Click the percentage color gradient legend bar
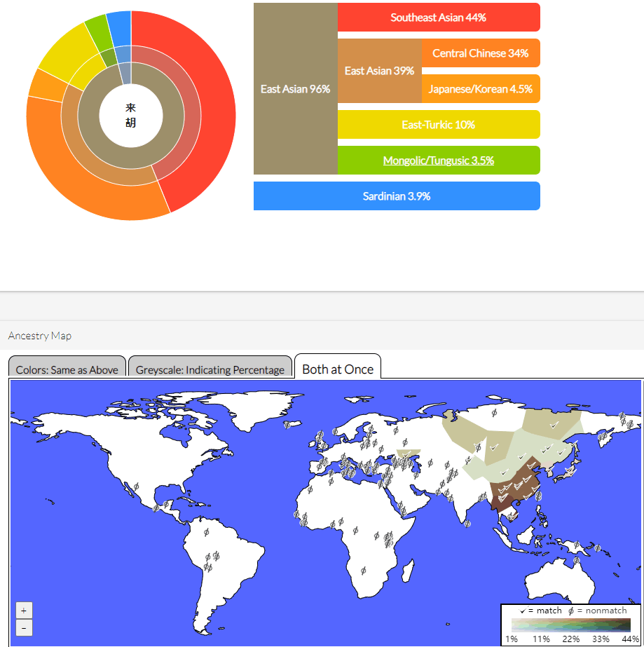This screenshot has height=647, width=644. point(571,625)
